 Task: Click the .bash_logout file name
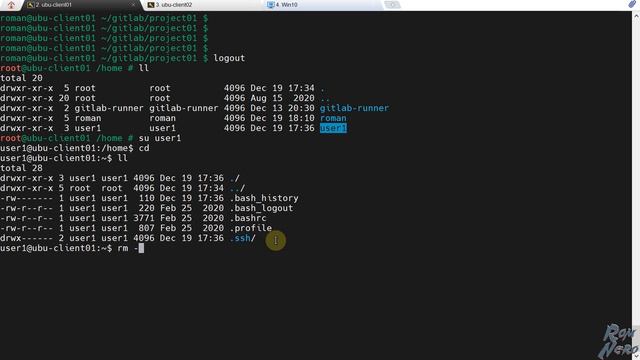[261, 208]
